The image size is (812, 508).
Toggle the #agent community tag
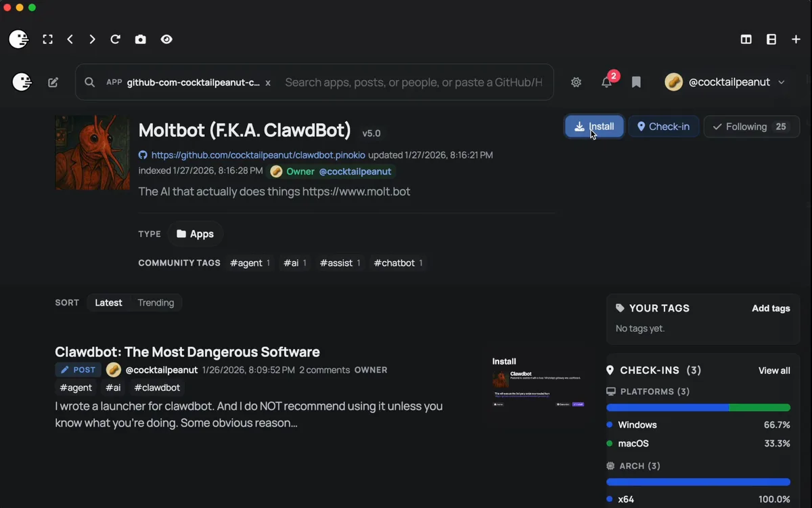tap(250, 263)
